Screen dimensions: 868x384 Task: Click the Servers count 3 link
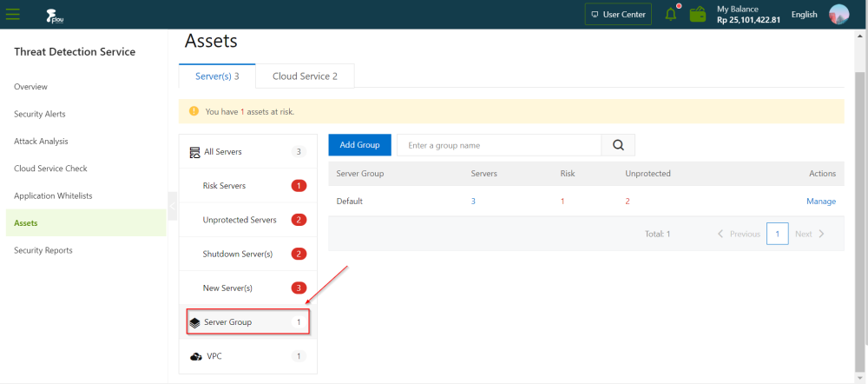point(473,202)
